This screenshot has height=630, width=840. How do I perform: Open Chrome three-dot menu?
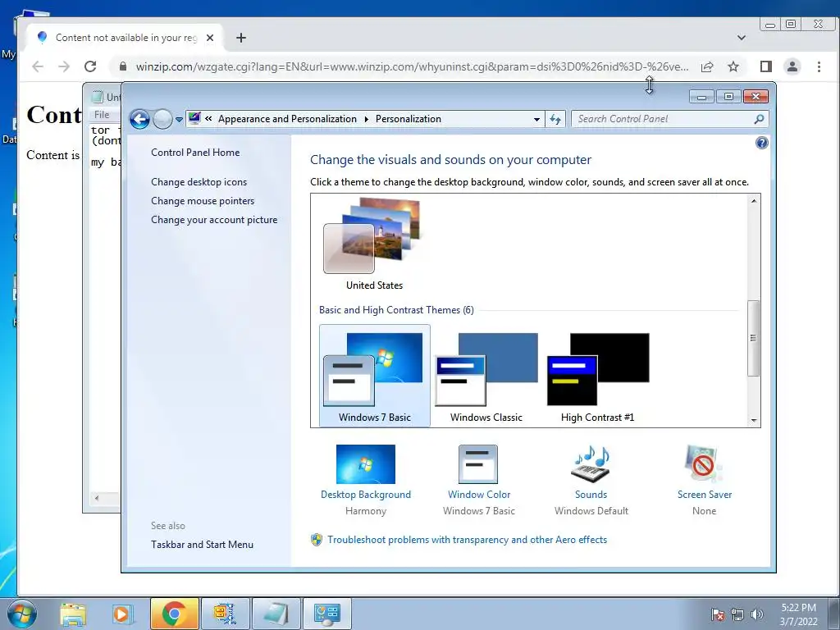click(x=819, y=66)
